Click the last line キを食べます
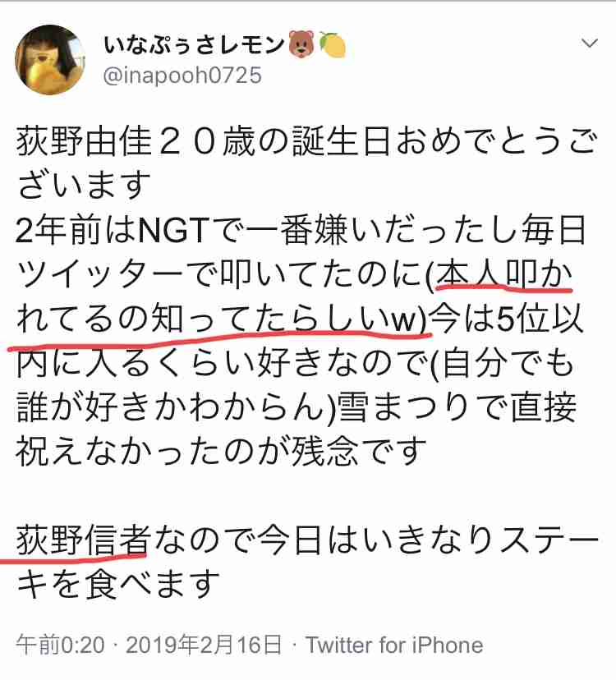 (118, 584)
